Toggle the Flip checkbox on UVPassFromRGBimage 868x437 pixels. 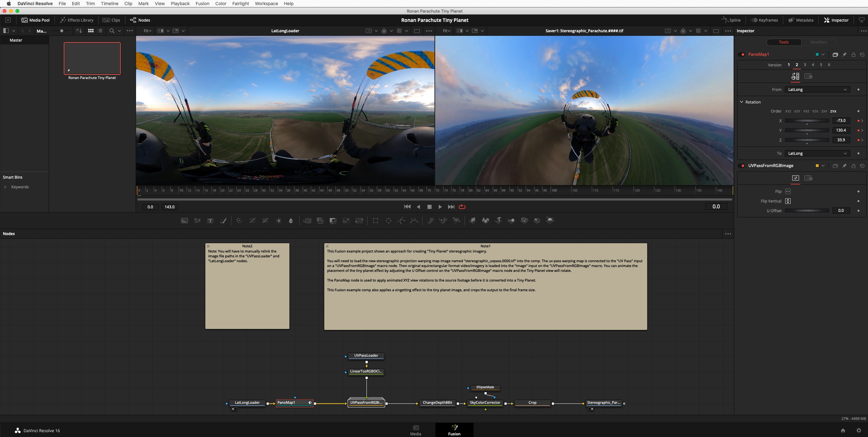(x=788, y=191)
